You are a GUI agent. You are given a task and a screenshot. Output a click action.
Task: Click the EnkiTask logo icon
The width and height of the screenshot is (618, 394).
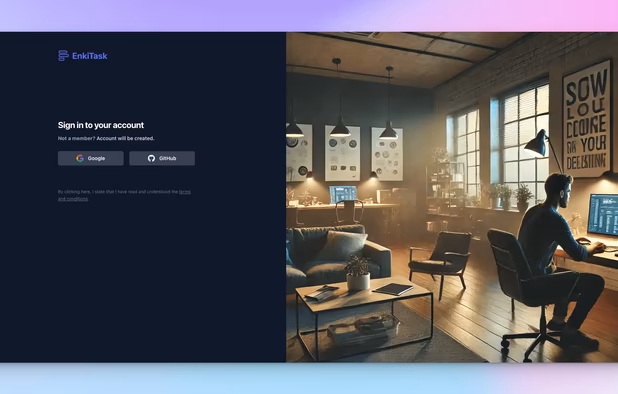pos(63,56)
